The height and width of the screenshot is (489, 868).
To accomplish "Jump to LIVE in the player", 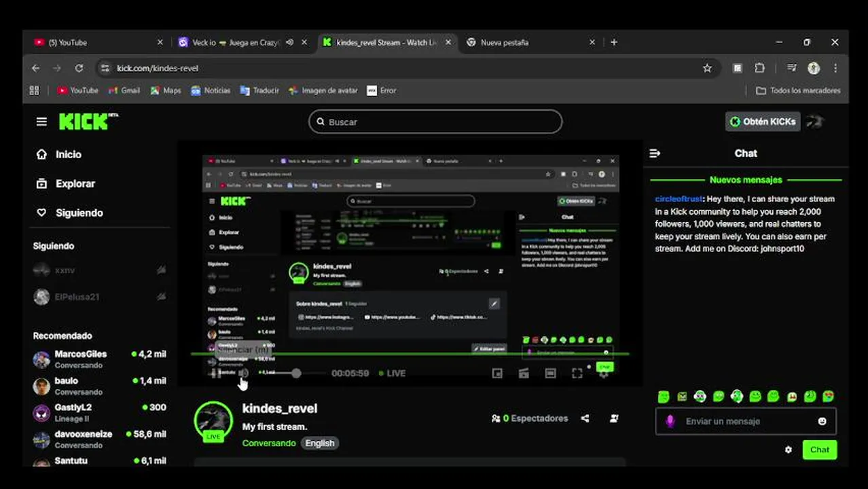I will (392, 373).
